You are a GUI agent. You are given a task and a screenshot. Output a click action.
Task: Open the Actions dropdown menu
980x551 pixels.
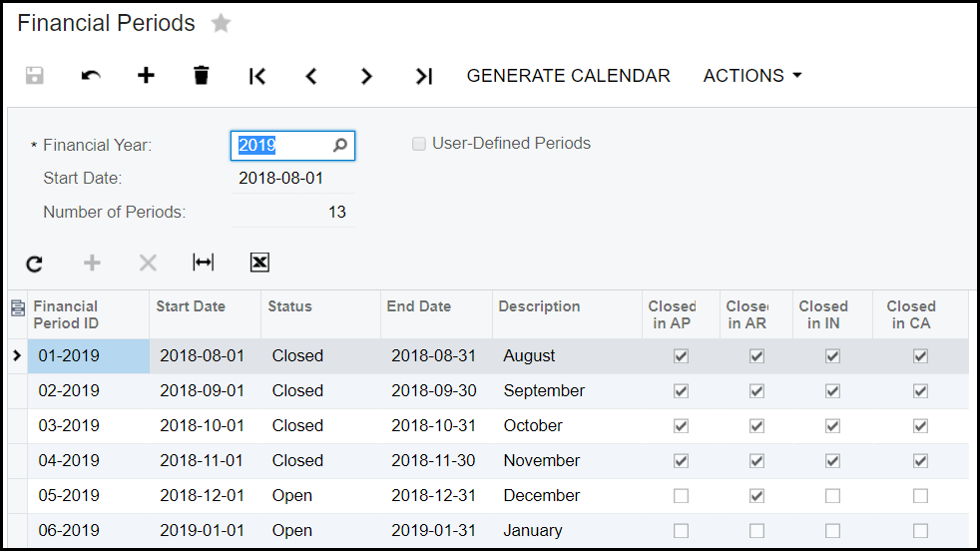pyautogui.click(x=752, y=76)
